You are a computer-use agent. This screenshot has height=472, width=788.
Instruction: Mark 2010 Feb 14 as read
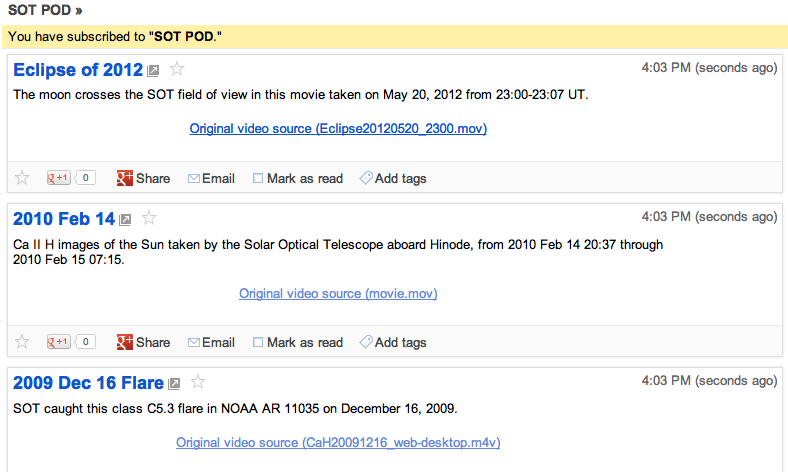pyautogui.click(x=298, y=342)
